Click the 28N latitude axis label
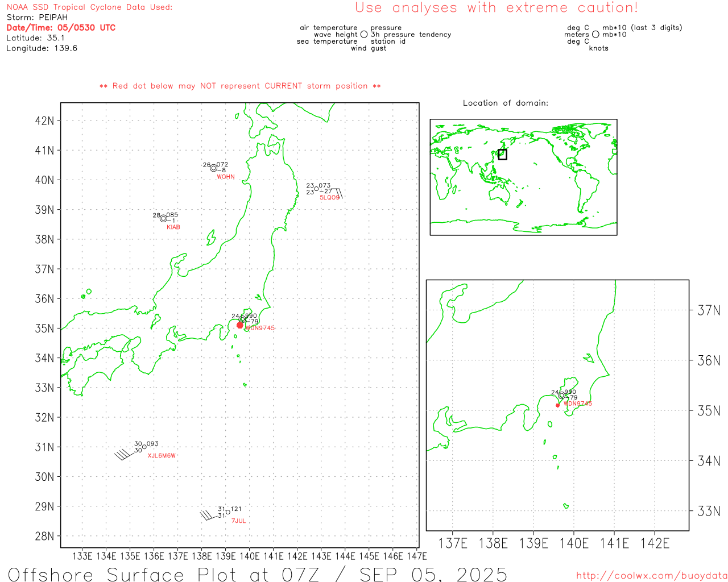Image resolution: width=728 pixels, height=582 pixels. click(x=44, y=536)
